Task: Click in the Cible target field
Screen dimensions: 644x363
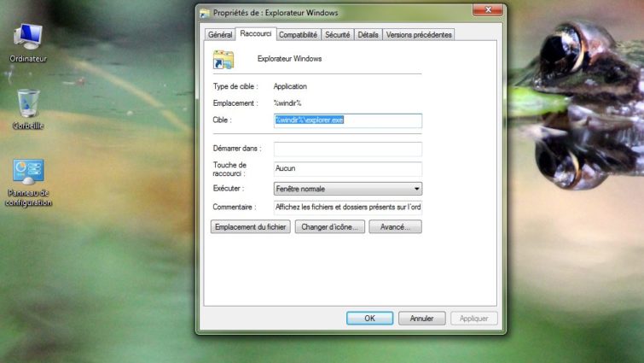Action: coord(347,120)
